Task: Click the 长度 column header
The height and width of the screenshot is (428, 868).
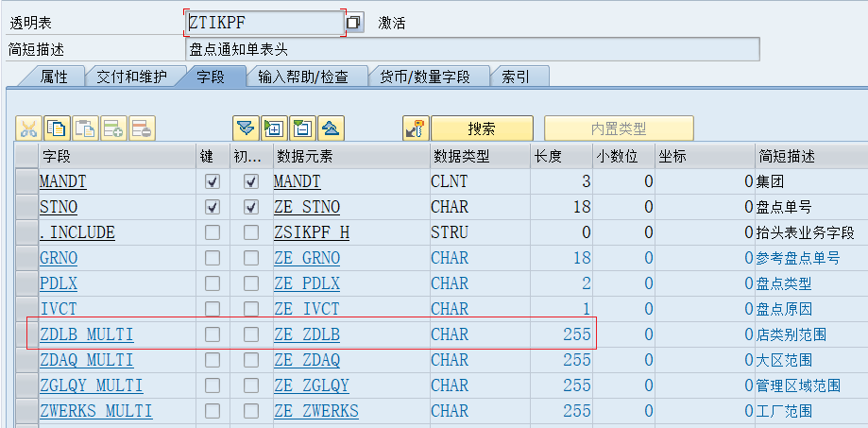Action: coord(561,157)
